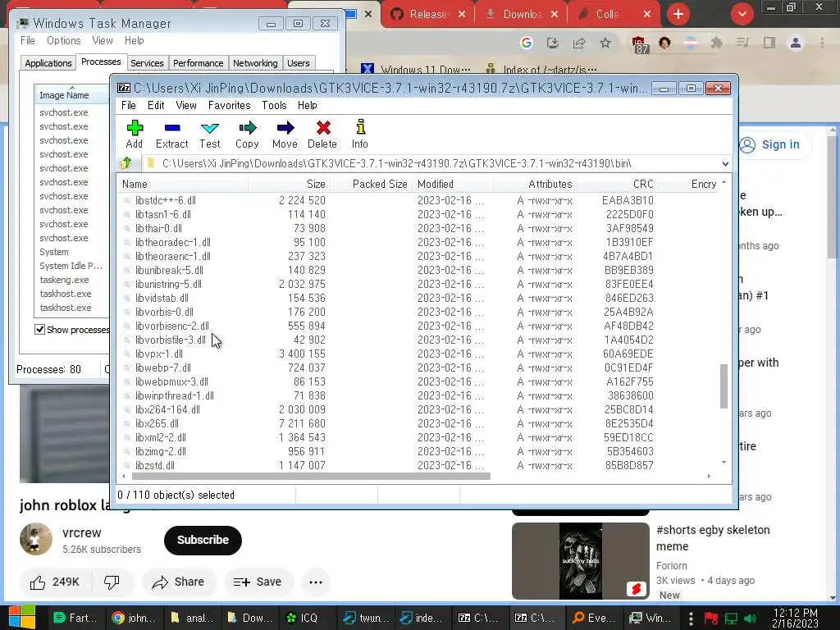Select the libzstd.dll file row
The image size is (840, 630).
pos(418,465)
